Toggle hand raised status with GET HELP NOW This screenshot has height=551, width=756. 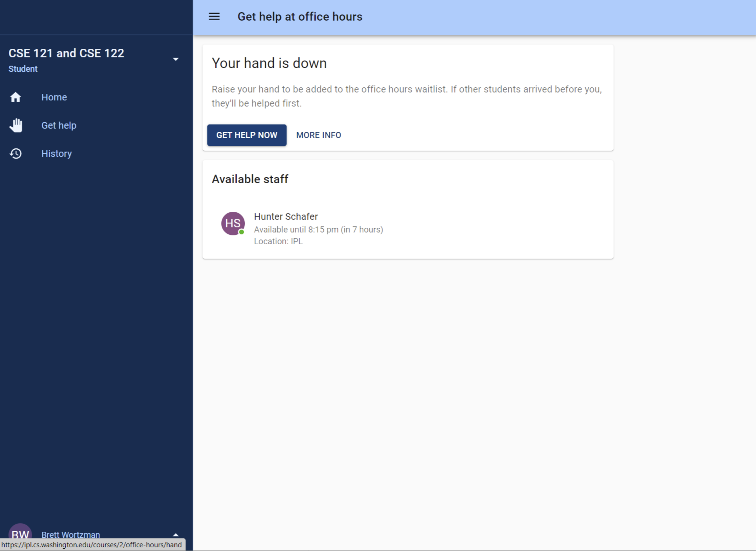246,135
